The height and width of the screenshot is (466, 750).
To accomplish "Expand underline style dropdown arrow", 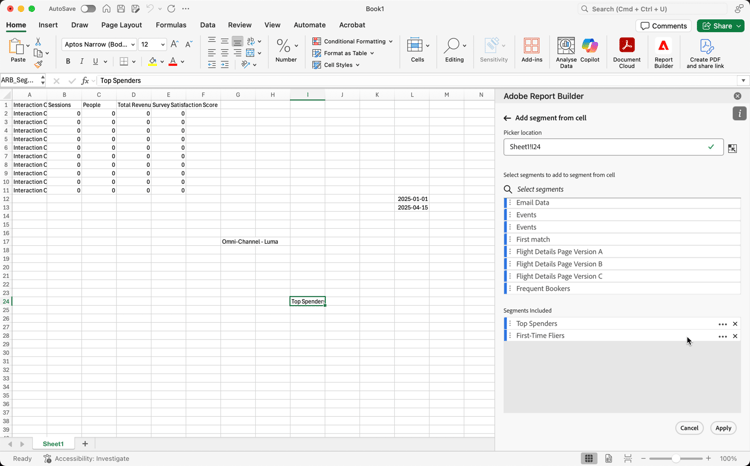I will coord(105,61).
